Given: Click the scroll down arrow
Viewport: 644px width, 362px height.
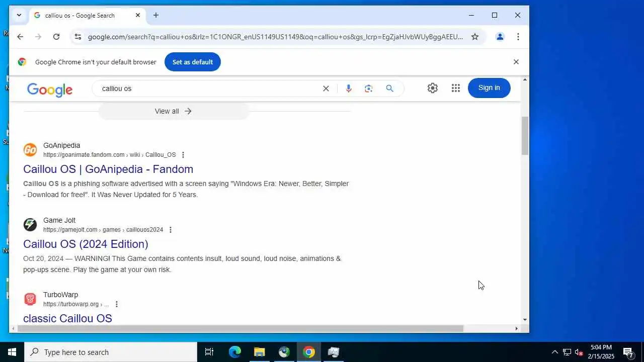Looking at the screenshot, I should tap(525, 319).
